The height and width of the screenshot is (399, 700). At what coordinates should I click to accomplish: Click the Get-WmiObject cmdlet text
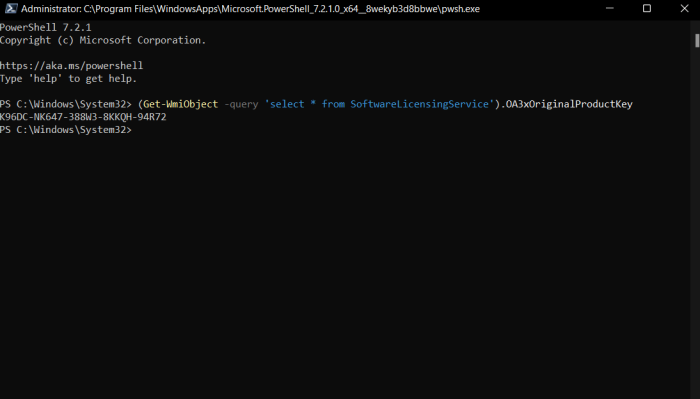point(180,104)
